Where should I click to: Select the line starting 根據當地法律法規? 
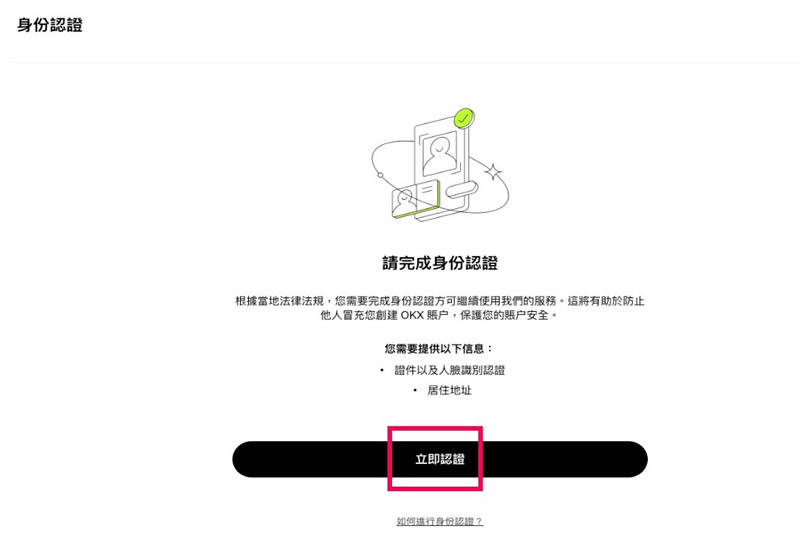(440, 301)
